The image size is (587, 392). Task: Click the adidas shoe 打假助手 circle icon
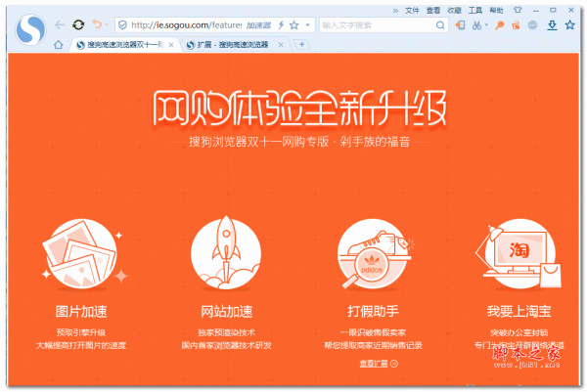click(x=374, y=253)
